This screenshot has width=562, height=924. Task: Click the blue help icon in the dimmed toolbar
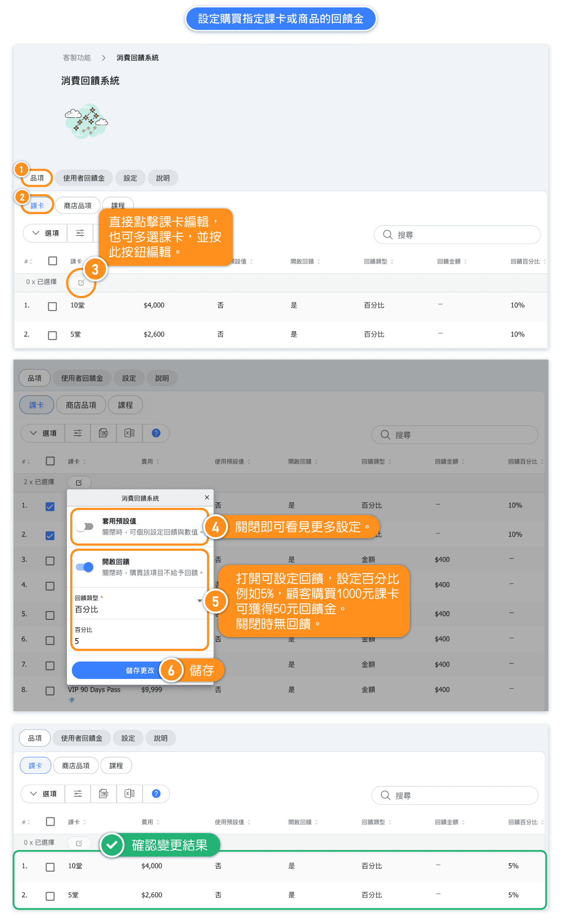(x=156, y=433)
